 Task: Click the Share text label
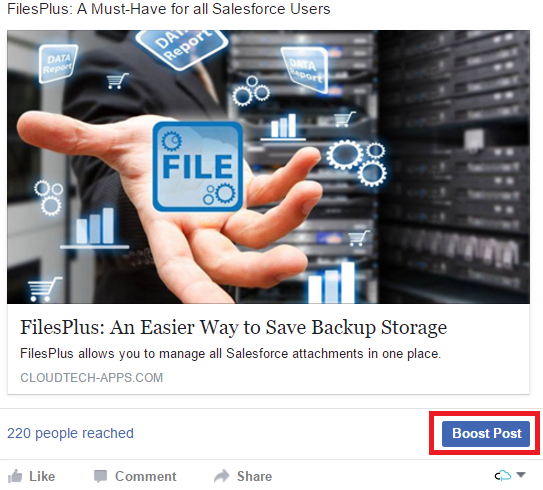tap(255, 476)
